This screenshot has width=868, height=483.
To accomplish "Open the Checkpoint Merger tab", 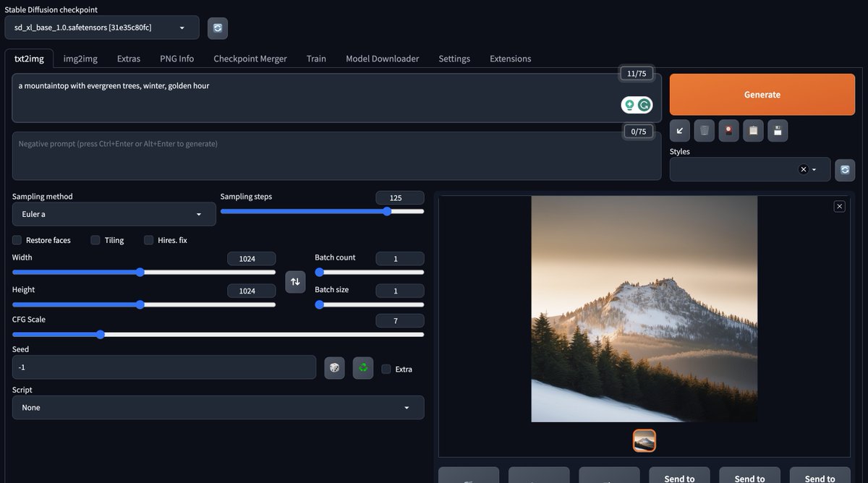I will (250, 58).
